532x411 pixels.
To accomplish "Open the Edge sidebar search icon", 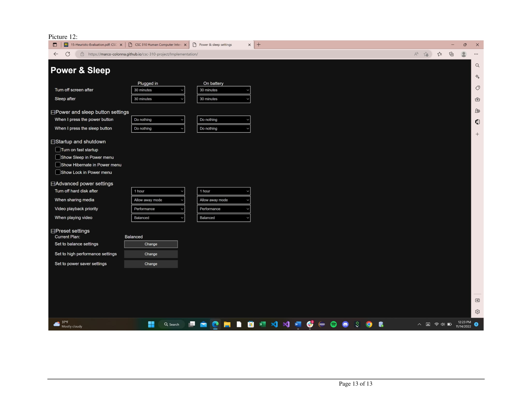I will pos(477,66).
